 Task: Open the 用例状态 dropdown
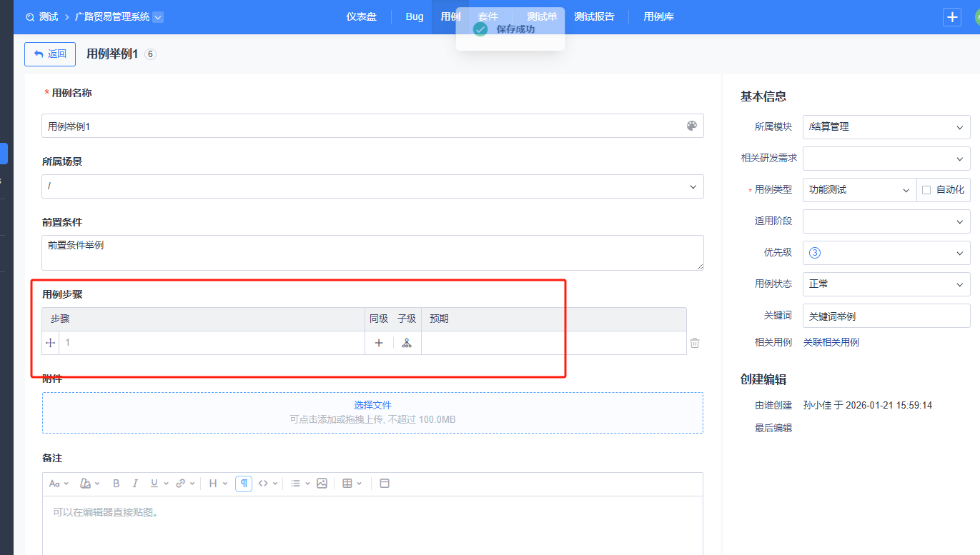[886, 284]
